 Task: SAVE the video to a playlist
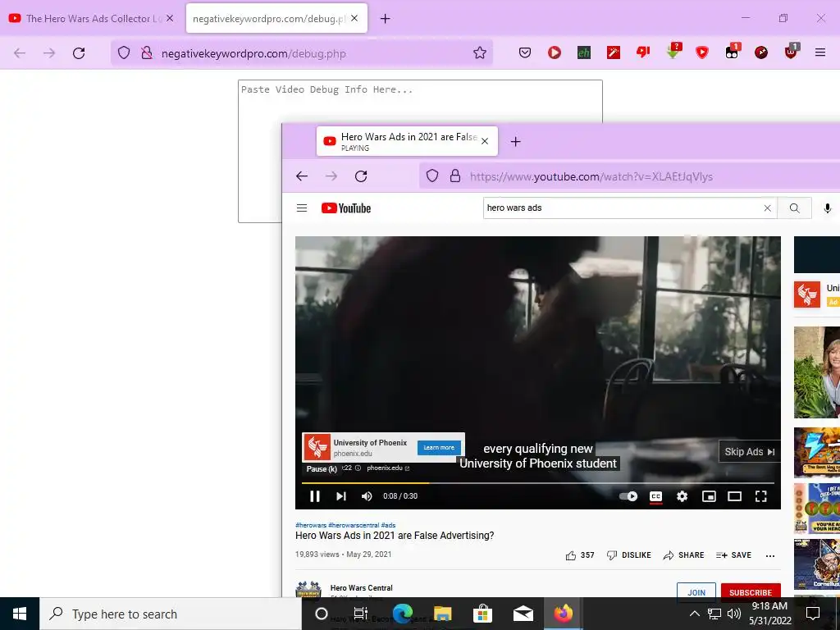point(733,555)
